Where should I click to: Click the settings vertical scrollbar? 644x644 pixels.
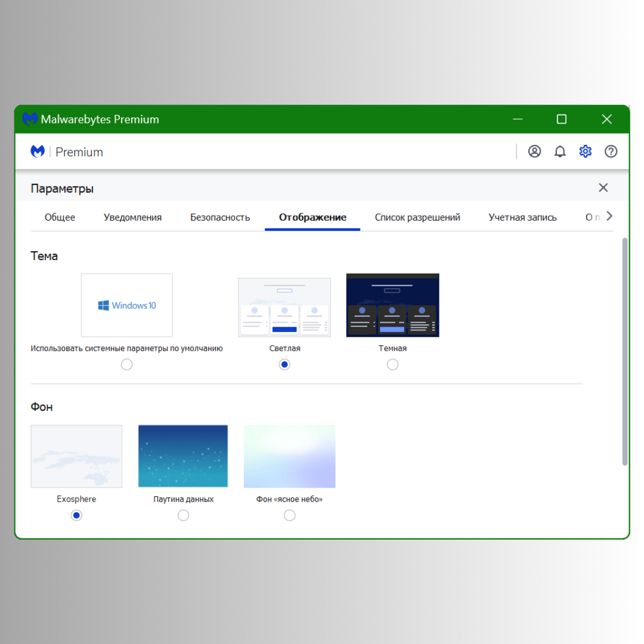click(625, 352)
